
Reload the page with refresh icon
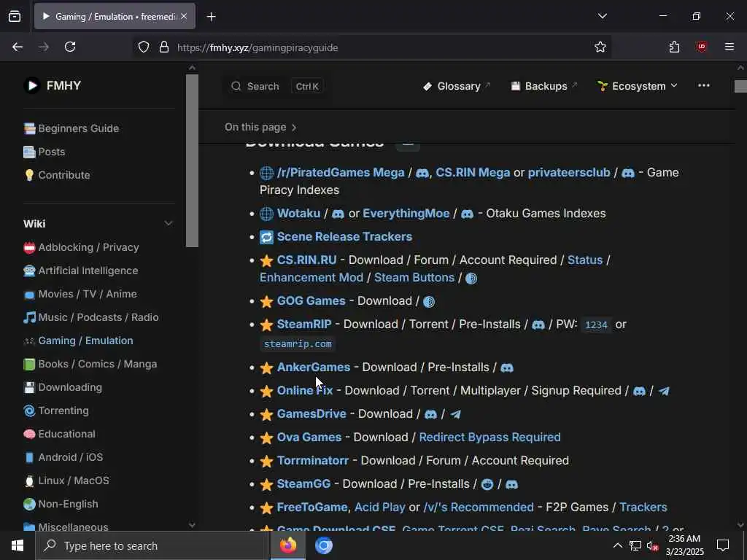click(x=70, y=47)
